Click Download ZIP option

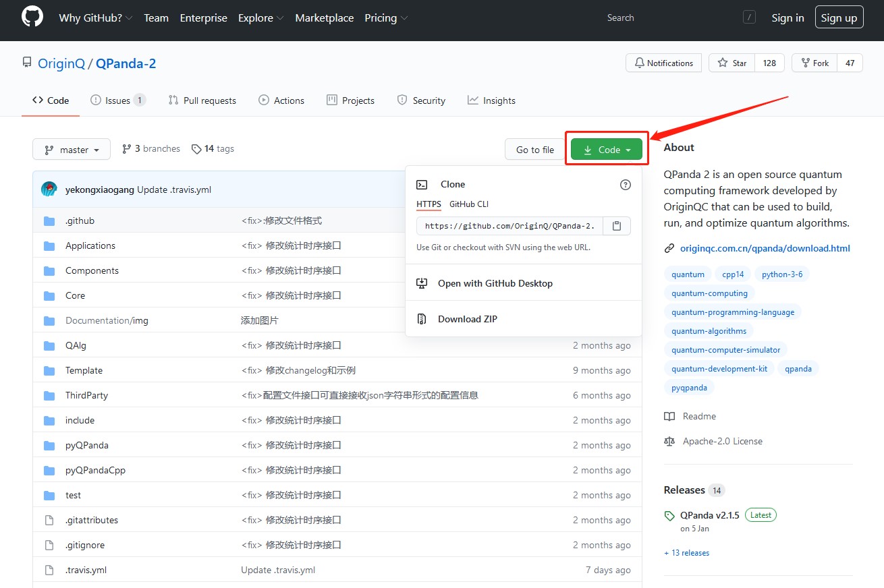coord(468,319)
